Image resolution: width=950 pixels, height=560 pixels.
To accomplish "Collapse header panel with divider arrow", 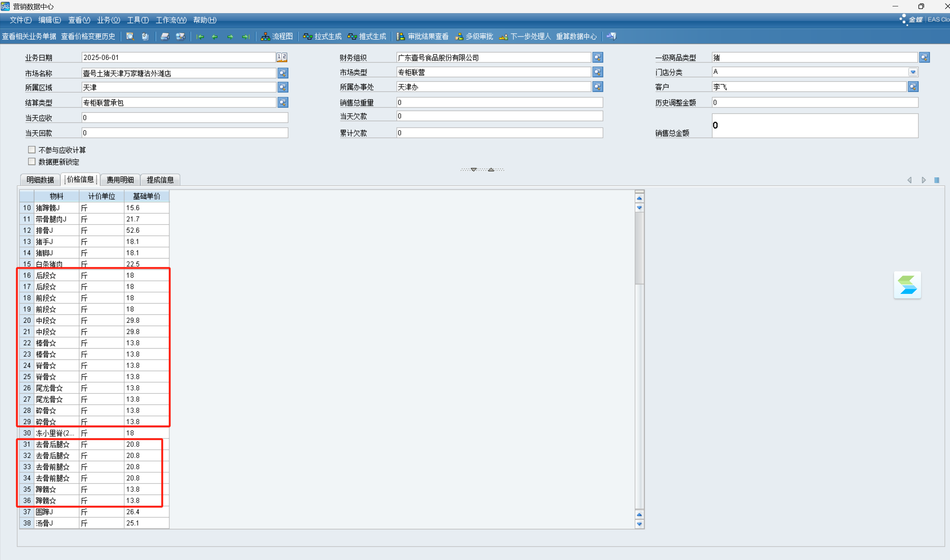I will coord(491,170).
